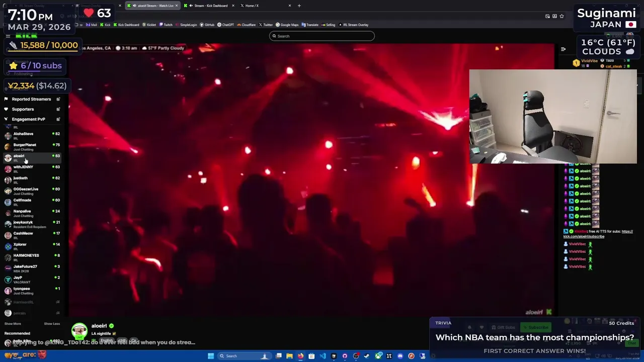Open Reported Streamers external link icon

(x=58, y=99)
